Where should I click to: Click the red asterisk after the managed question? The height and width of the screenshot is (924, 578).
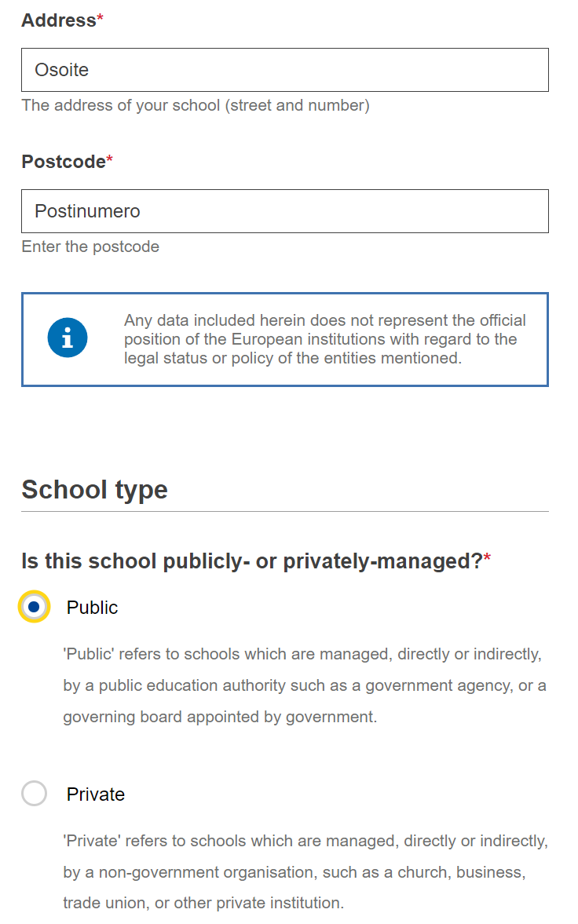tap(487, 557)
